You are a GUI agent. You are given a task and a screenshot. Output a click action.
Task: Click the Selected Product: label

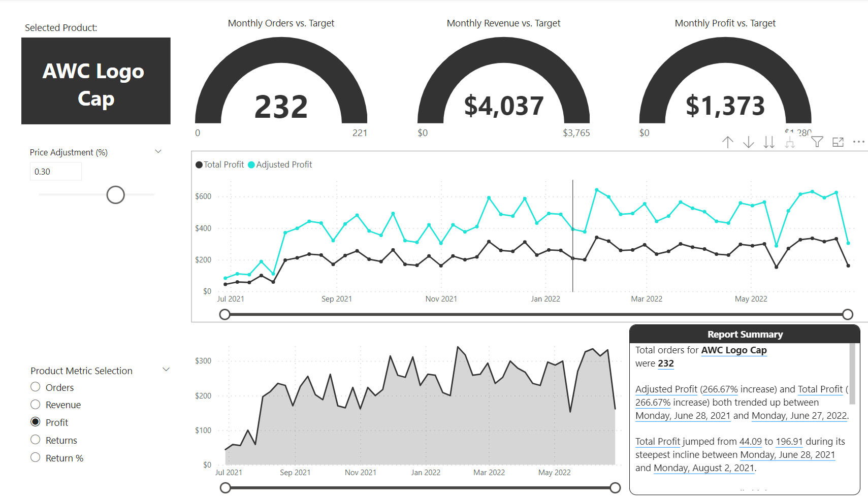tap(61, 28)
